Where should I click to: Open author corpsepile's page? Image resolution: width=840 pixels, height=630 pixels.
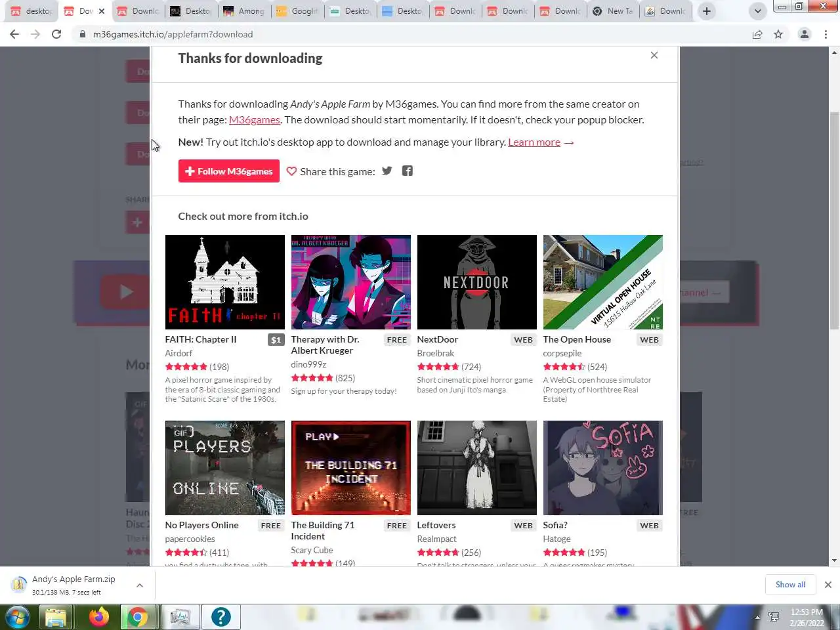pyautogui.click(x=562, y=353)
